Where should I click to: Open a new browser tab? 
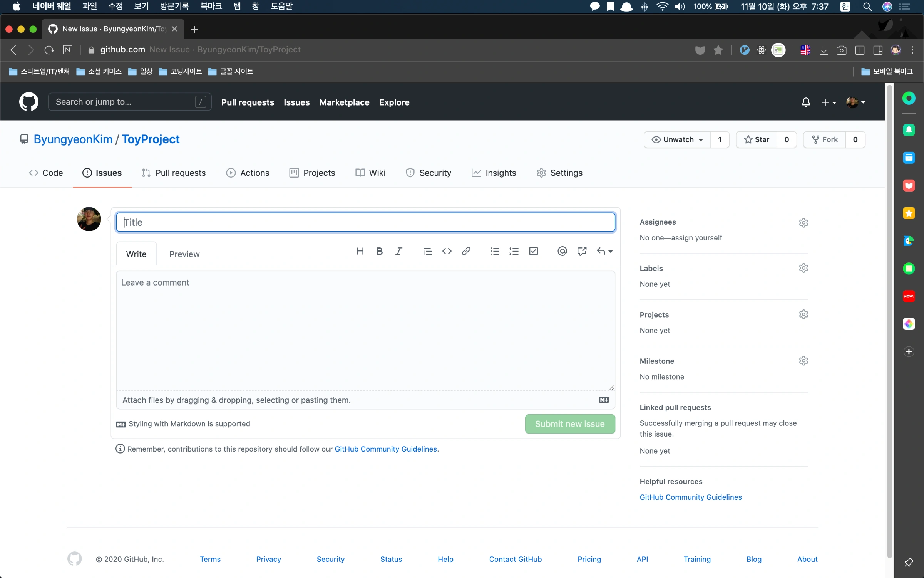click(194, 29)
